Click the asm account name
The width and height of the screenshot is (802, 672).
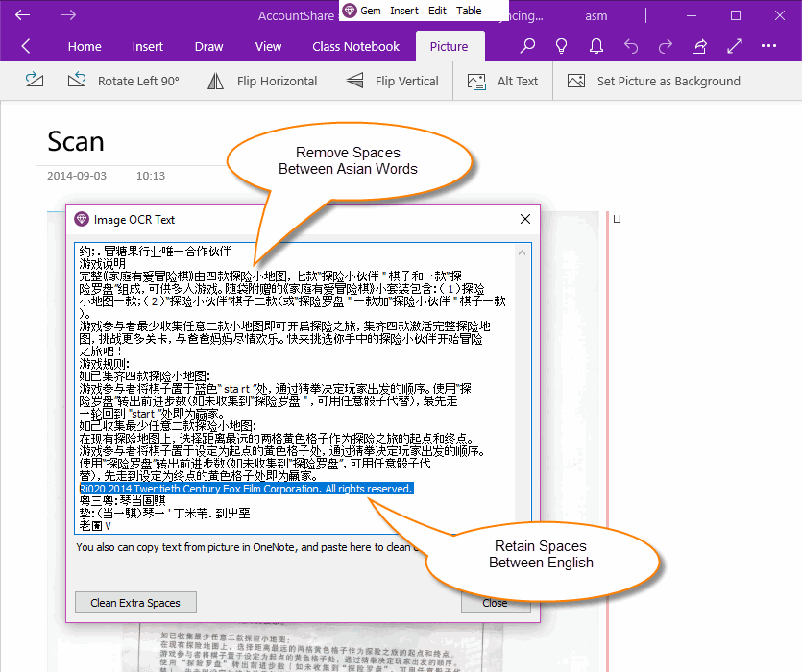pyautogui.click(x=595, y=16)
